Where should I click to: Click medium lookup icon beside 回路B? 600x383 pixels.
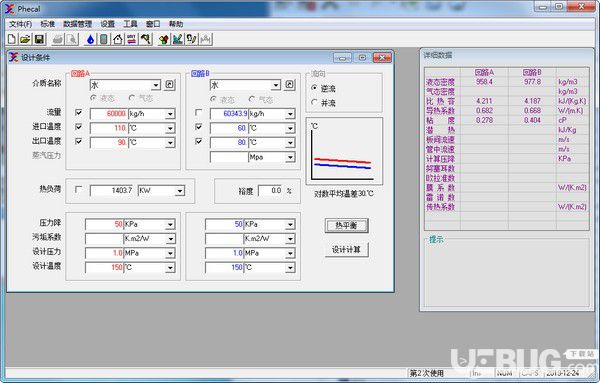click(x=290, y=85)
